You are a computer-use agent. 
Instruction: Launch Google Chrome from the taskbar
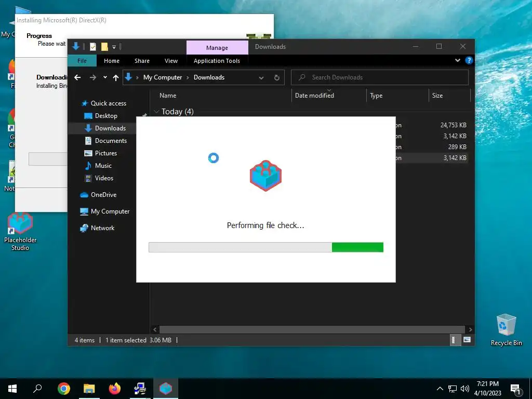[64, 389]
